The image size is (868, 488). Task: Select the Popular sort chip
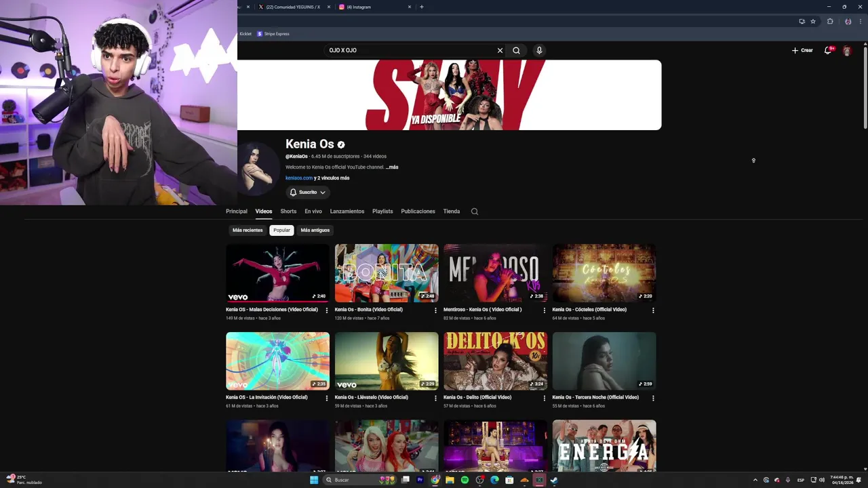(281, 230)
